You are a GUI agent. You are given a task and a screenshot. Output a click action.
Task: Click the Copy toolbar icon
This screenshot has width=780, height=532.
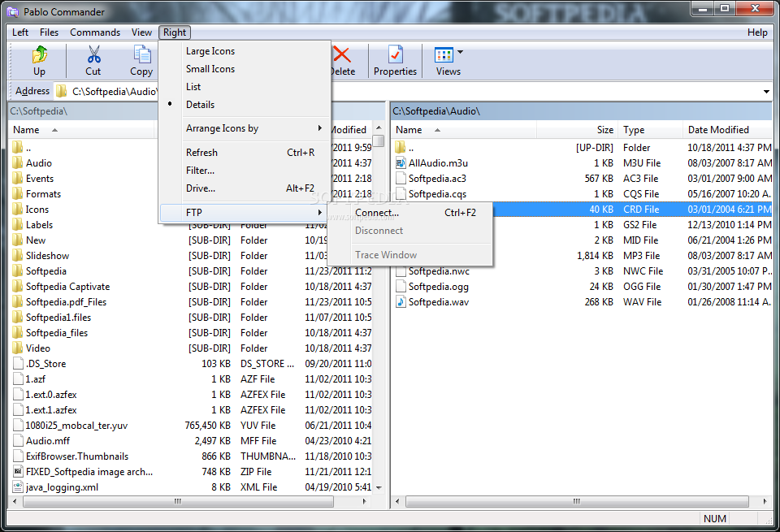(141, 54)
